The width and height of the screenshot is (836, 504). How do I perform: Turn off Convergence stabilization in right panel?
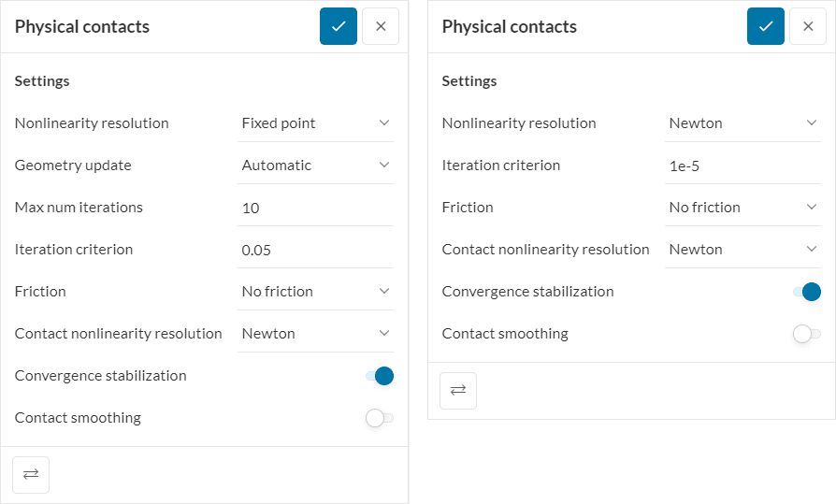[x=807, y=292]
